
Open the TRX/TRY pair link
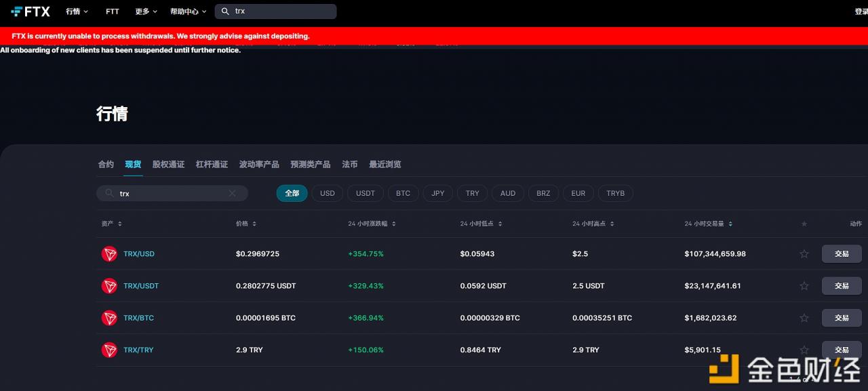(x=138, y=350)
